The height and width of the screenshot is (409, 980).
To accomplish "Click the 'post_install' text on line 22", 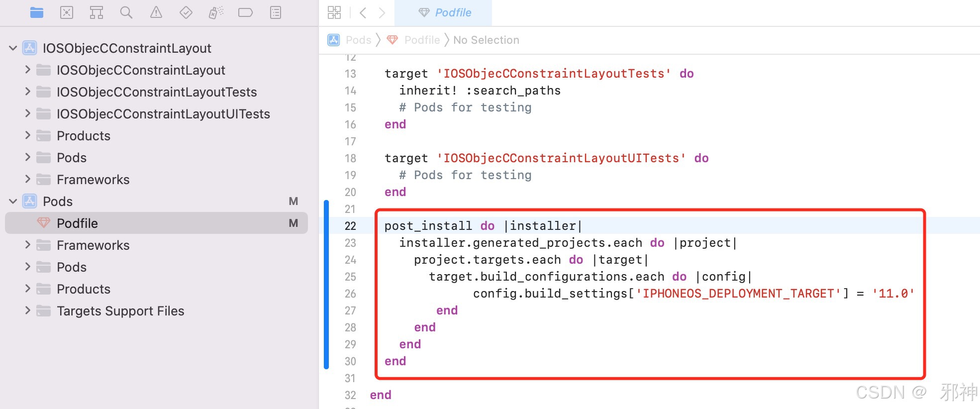I will coord(428,226).
